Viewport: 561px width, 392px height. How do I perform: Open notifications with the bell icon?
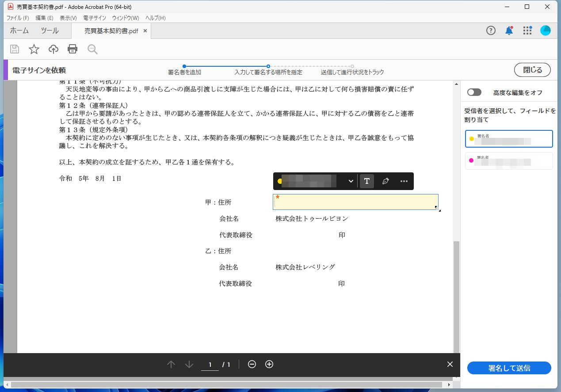(509, 30)
